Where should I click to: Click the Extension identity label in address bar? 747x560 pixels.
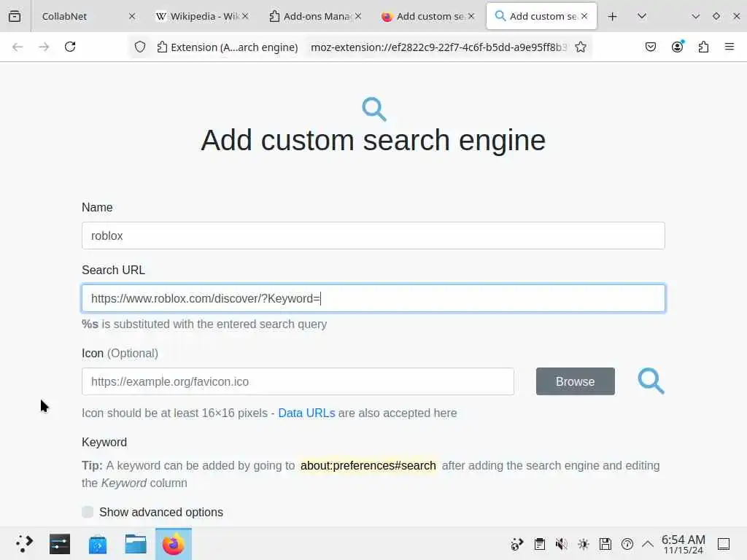pyautogui.click(x=228, y=47)
